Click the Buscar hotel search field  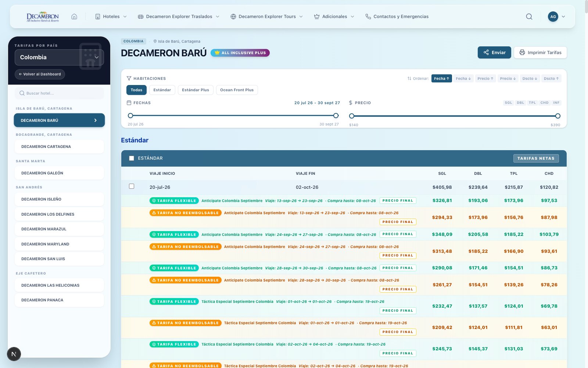tap(59, 93)
